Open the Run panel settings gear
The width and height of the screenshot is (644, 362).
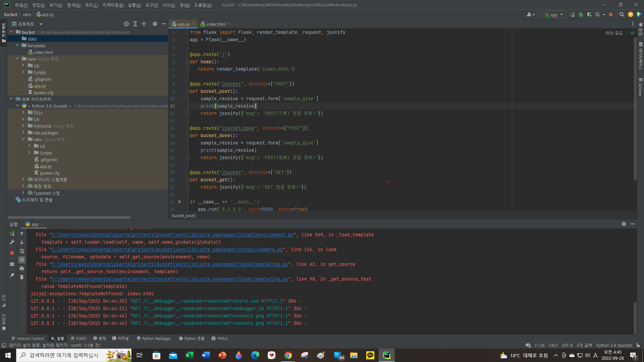tap(624, 224)
